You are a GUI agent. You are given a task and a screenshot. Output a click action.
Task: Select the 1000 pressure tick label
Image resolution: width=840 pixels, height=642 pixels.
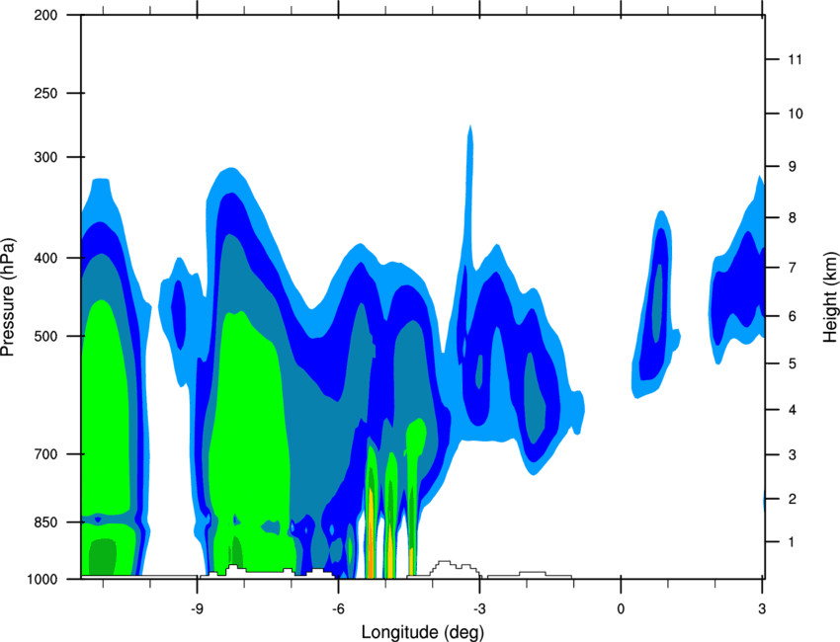42,579
